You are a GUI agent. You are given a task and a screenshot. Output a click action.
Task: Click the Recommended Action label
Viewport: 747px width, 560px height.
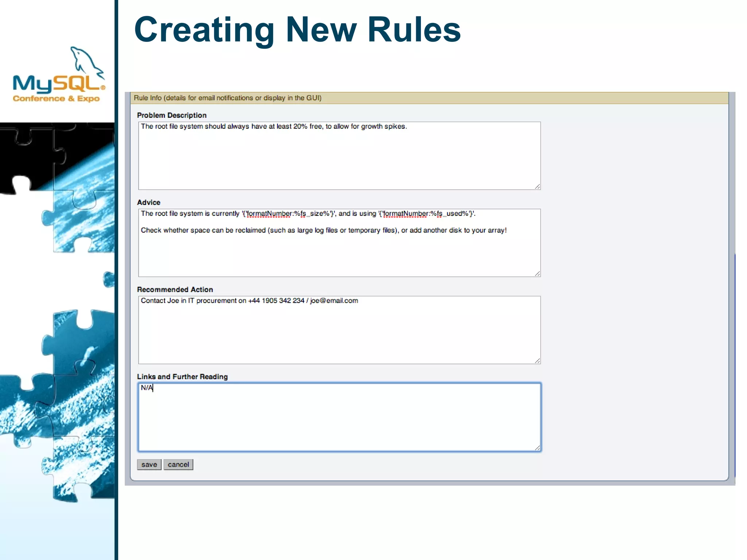coord(175,289)
